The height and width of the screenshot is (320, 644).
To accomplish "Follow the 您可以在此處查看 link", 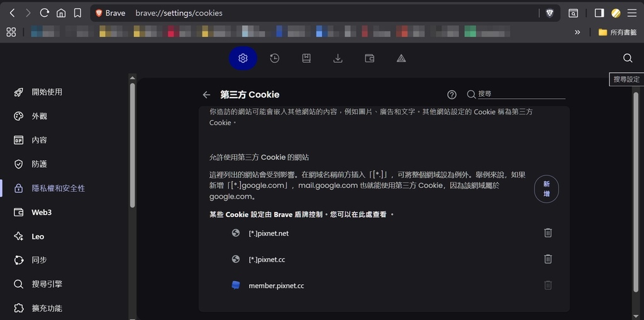I will (x=358, y=214).
